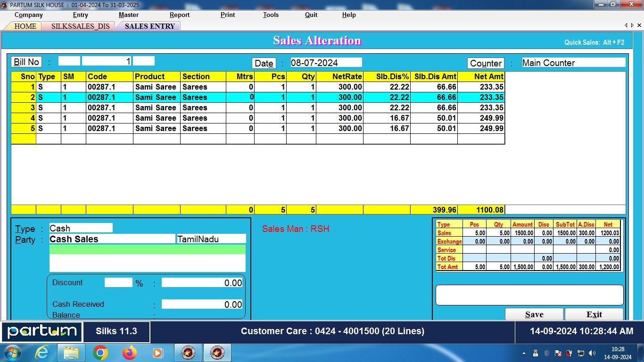Open the first Partum Silks taskbar icon
This screenshot has height=362, width=644.
click(188, 353)
